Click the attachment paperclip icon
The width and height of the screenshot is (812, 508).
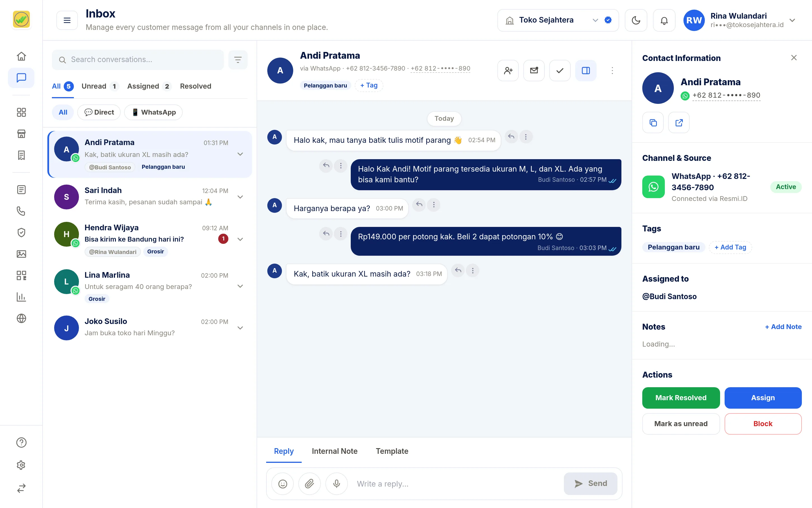(309, 484)
